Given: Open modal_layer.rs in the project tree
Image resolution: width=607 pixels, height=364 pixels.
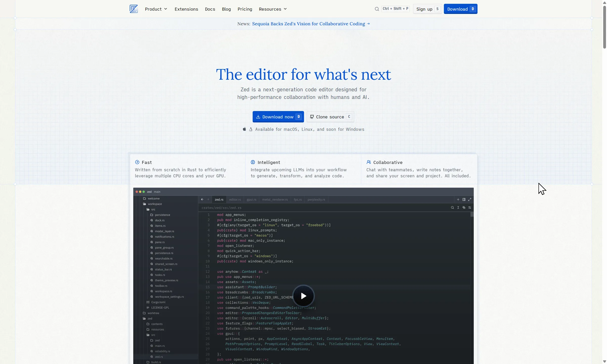Looking at the screenshot, I should point(162,231).
